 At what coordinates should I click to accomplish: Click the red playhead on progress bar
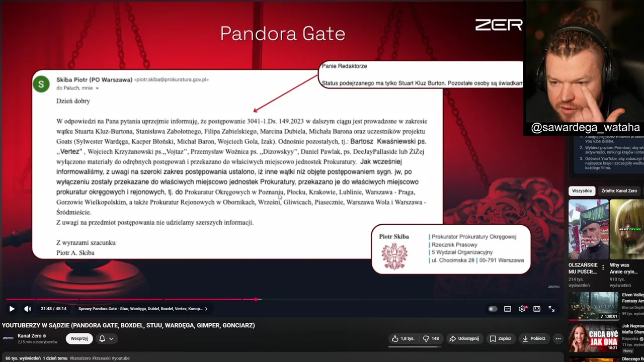coord(256,300)
